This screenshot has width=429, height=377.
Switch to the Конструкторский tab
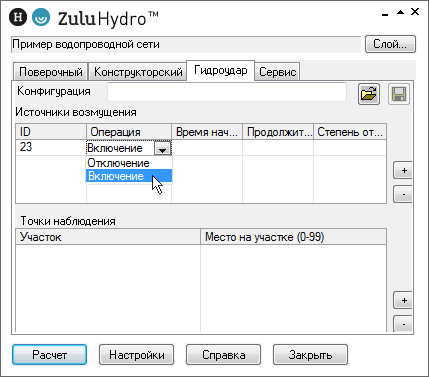(138, 72)
